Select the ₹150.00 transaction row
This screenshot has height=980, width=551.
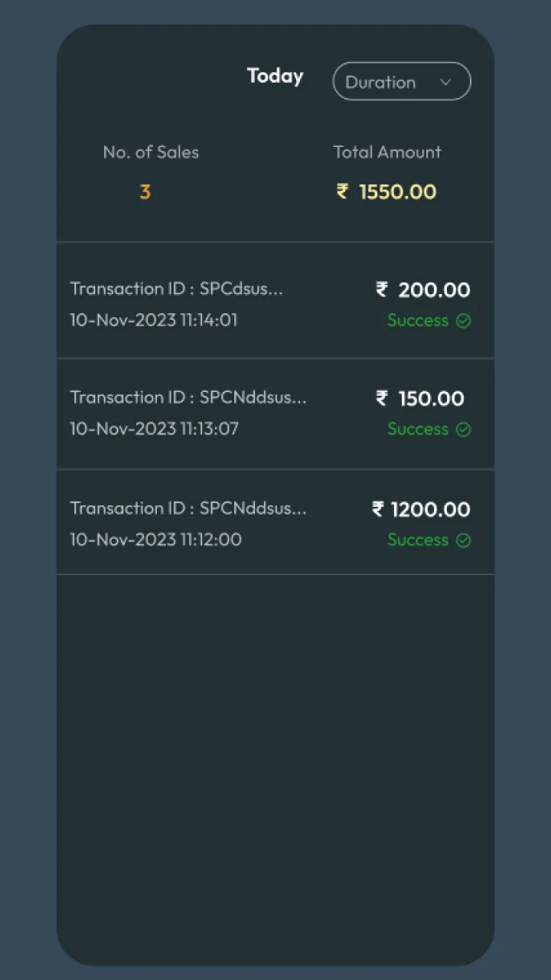[x=275, y=413]
